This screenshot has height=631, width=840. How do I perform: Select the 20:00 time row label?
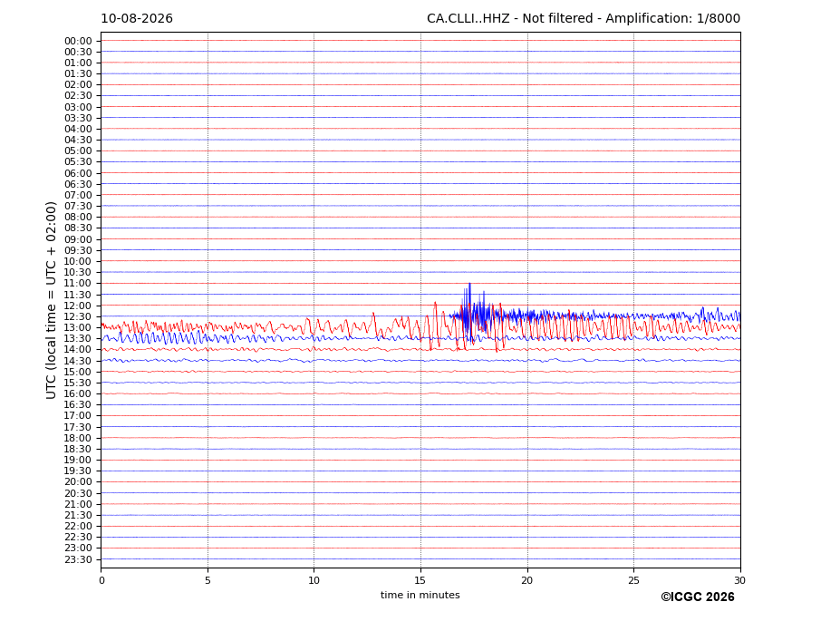pos(78,482)
